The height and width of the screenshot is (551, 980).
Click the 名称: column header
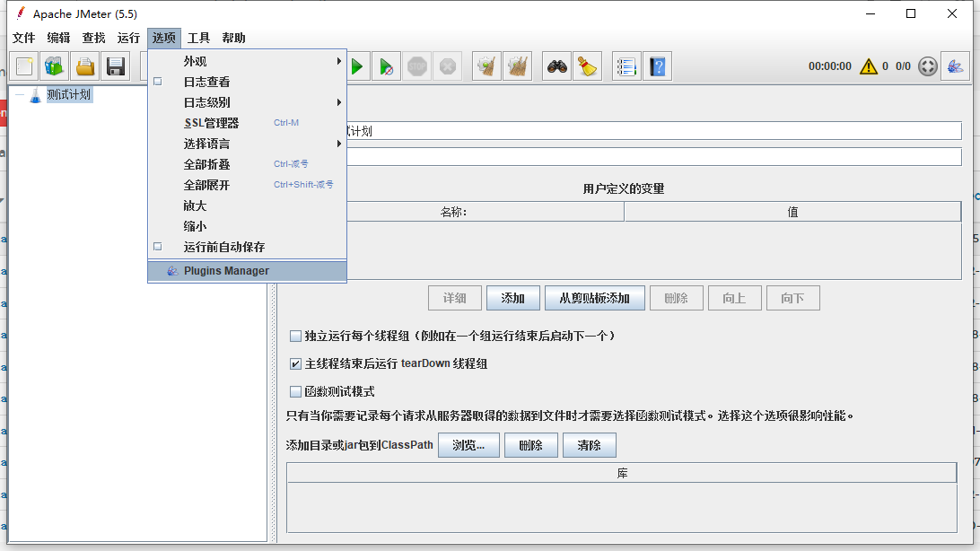485,212
